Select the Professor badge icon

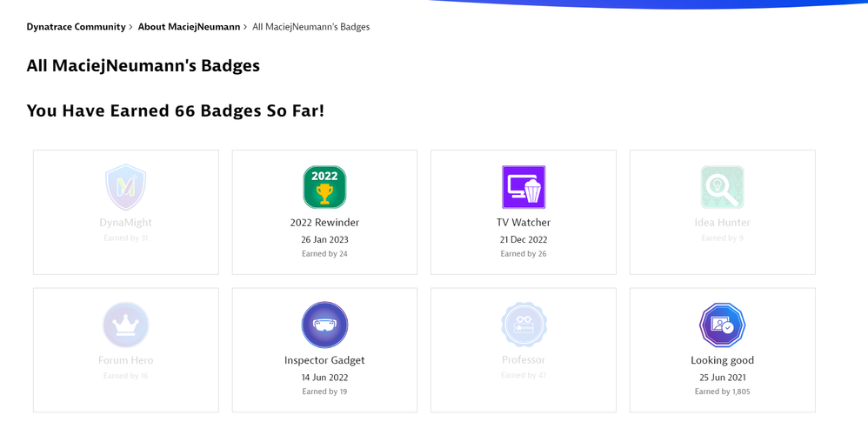click(524, 325)
